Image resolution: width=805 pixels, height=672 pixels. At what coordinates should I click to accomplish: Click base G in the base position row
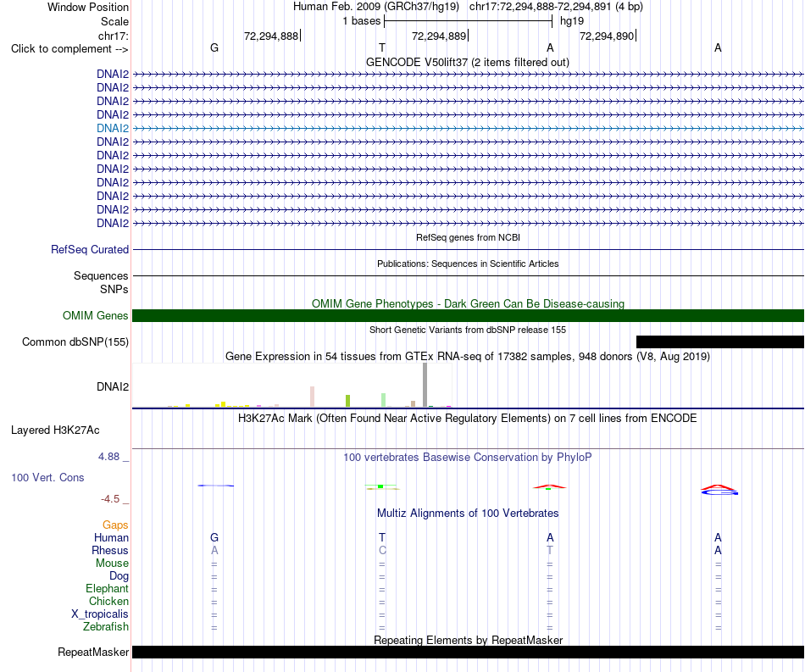pyautogui.click(x=214, y=47)
